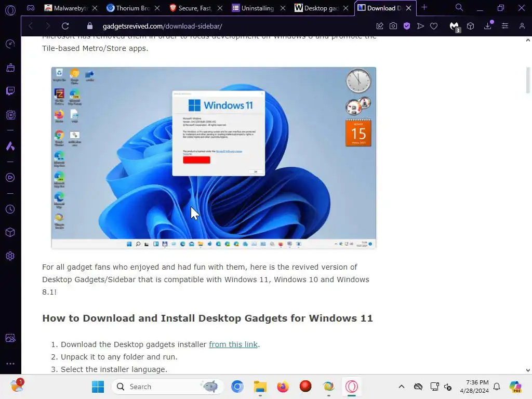The height and width of the screenshot is (399, 532).
Task: Click the send arrow icon in address bar
Action: pyautogui.click(x=420, y=26)
